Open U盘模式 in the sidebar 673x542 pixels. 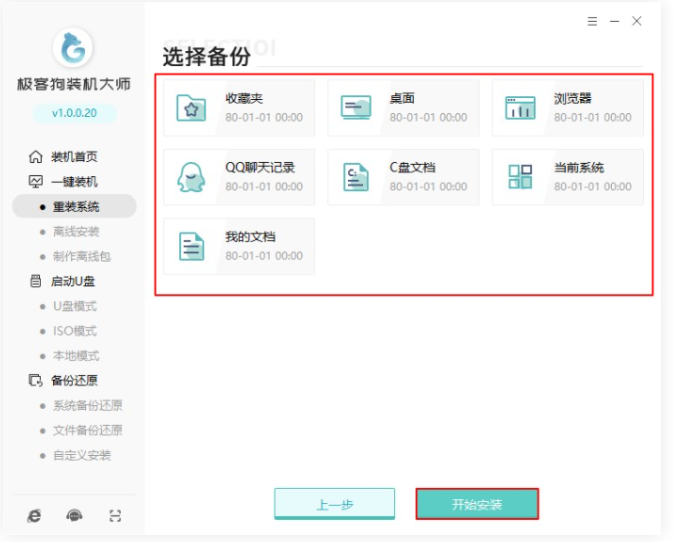click(x=74, y=306)
